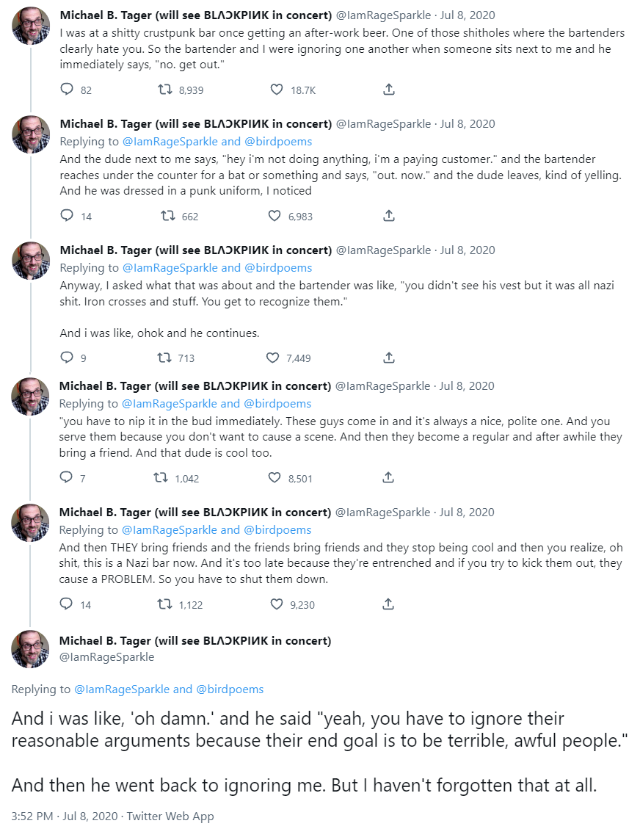Like the tweet with 18.7K likes
Viewport: 640px width, 840px height.
277,90
